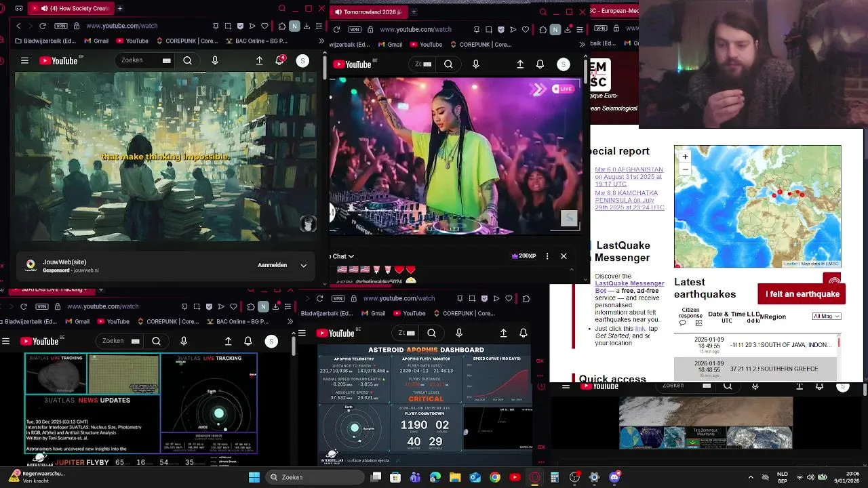Image resolution: width=868 pixels, height=488 pixels.
Task: Click I felt an earthquake button
Action: click(x=802, y=294)
